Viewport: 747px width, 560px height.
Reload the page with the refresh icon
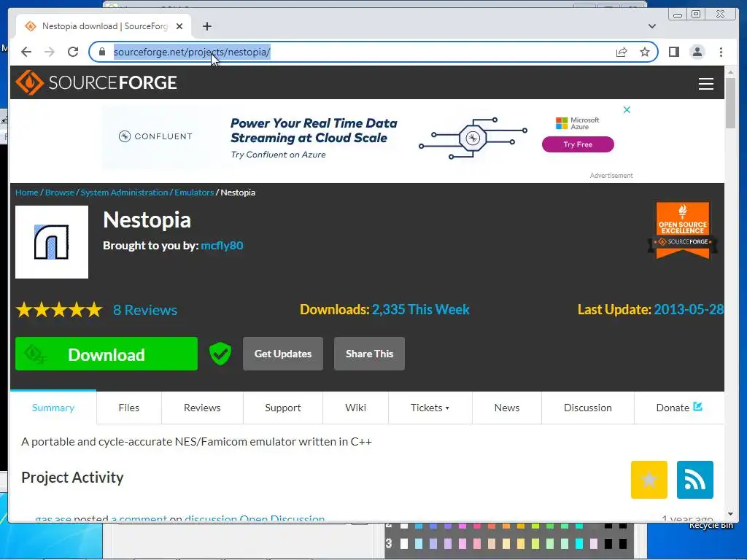point(73,52)
